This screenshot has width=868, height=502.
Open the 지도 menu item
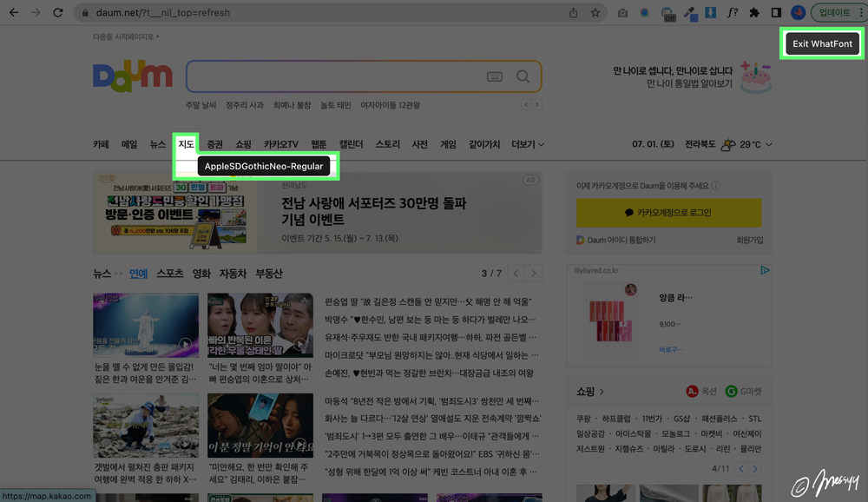point(186,144)
